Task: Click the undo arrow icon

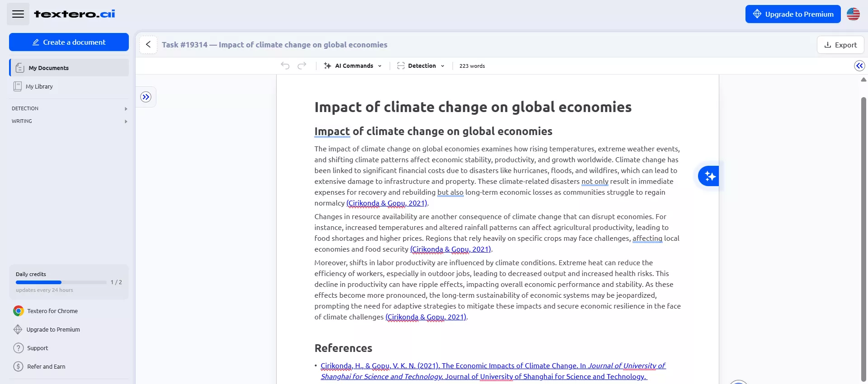Action: (285, 66)
